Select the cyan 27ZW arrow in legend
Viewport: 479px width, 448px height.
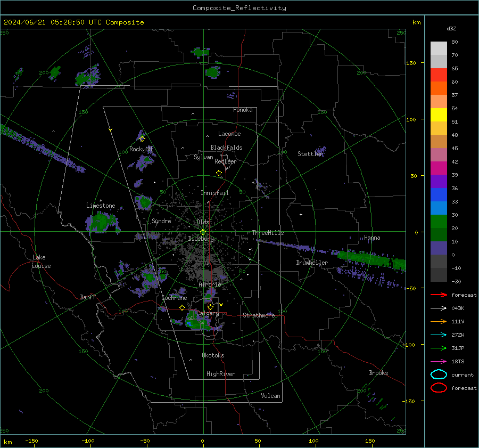[x=439, y=335]
